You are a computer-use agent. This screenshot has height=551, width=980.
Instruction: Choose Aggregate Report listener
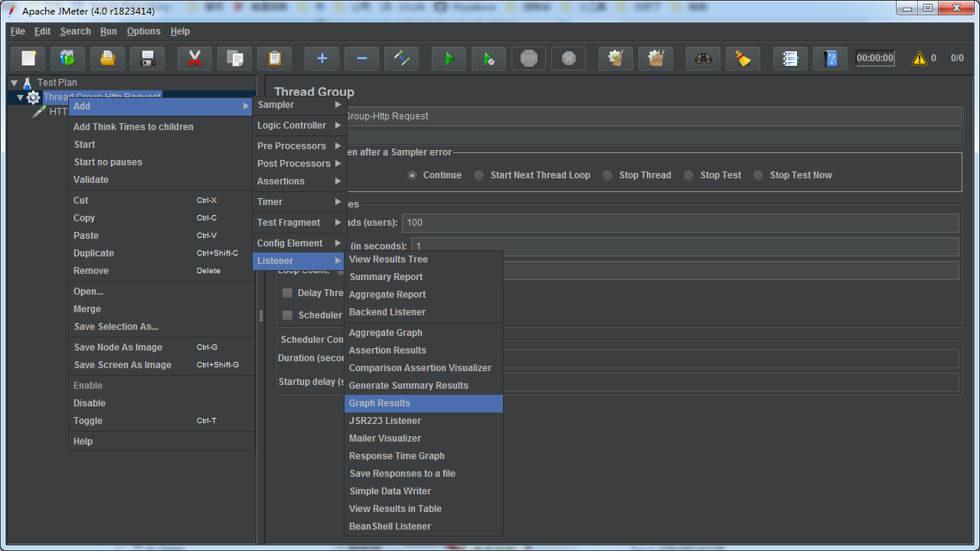click(x=423, y=295)
